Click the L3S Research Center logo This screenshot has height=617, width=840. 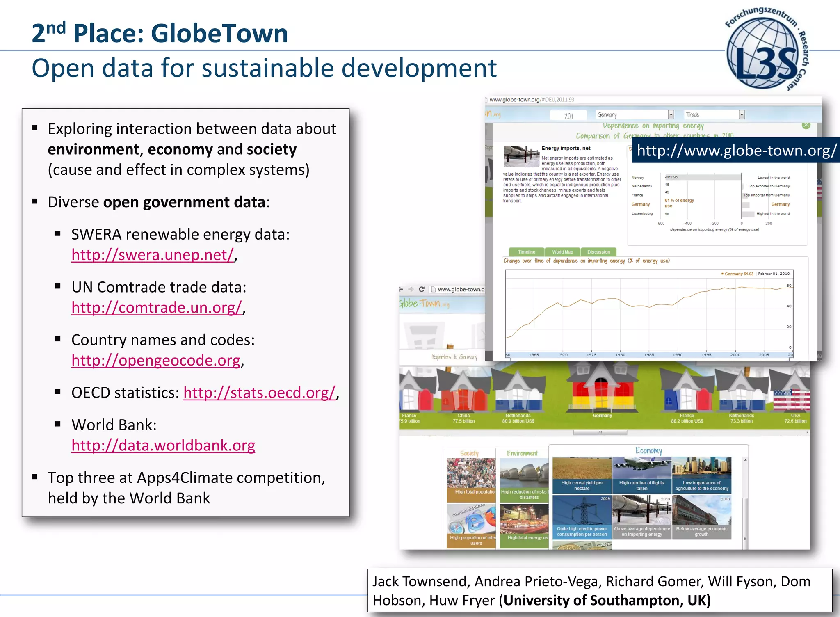click(766, 48)
